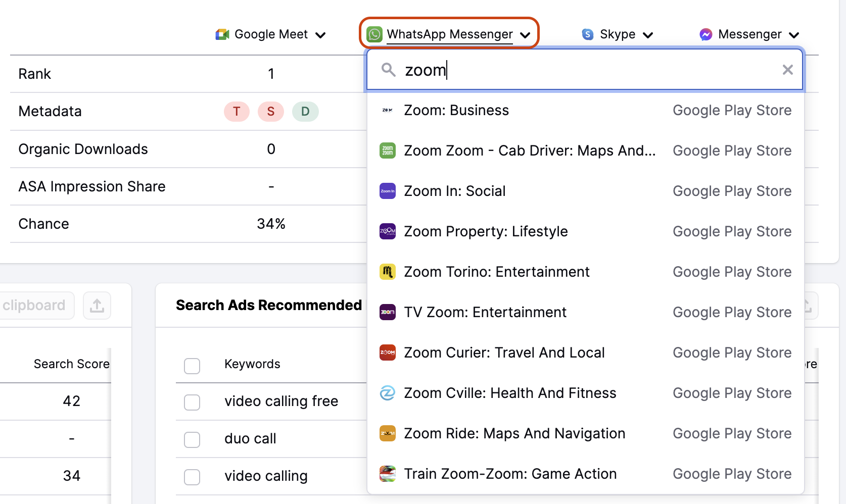Expand the Skype comparison dropdown

click(x=648, y=35)
